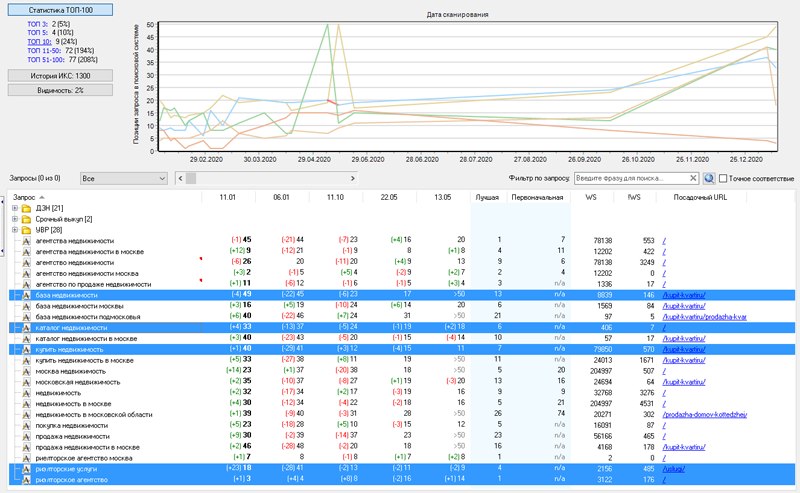The height and width of the screenshot is (493, 800).
Task: Clear the query filter with the X icon
Action: pyautogui.click(x=694, y=178)
